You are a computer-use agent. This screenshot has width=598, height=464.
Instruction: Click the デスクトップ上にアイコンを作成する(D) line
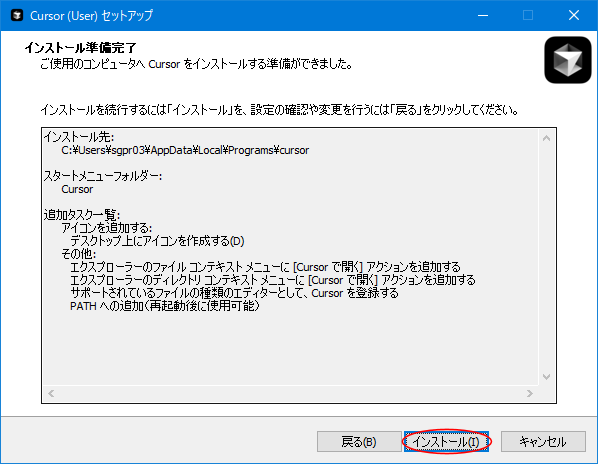point(157,241)
